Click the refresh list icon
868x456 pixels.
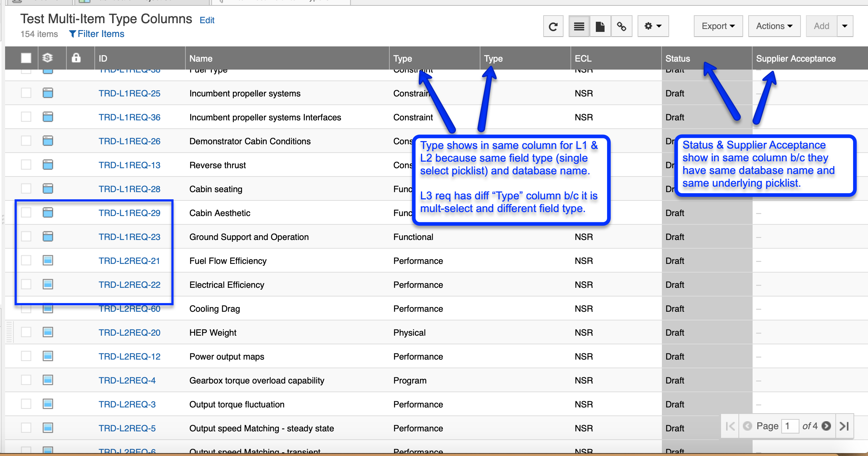click(553, 26)
